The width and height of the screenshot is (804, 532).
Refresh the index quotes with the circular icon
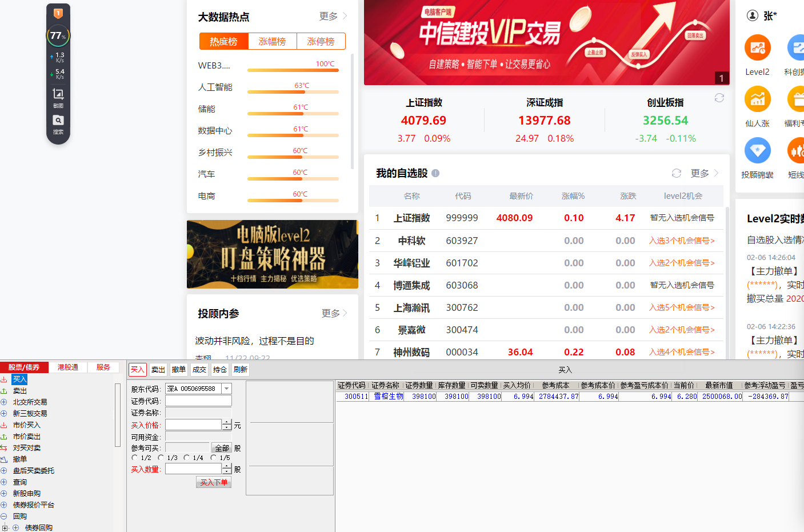pyautogui.click(x=719, y=98)
